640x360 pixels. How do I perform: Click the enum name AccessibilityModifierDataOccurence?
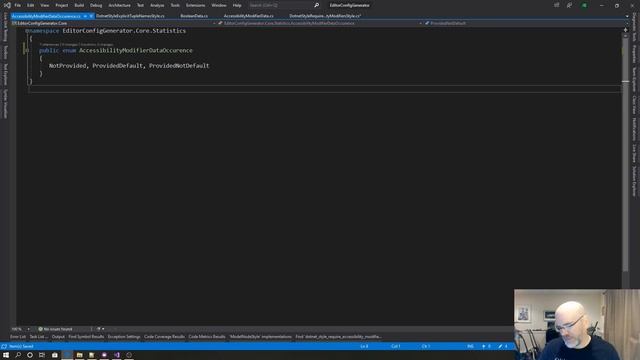pos(136,50)
